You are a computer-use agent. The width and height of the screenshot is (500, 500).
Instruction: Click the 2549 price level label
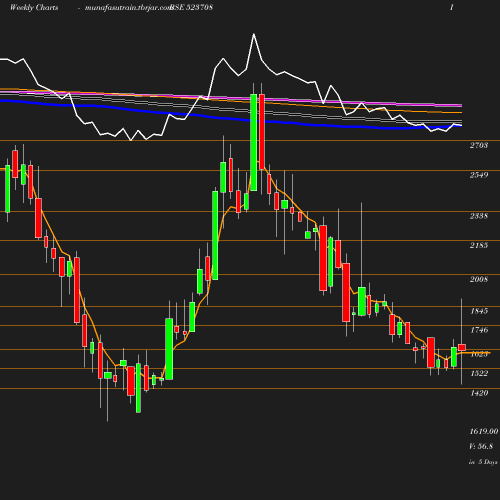[479, 175]
